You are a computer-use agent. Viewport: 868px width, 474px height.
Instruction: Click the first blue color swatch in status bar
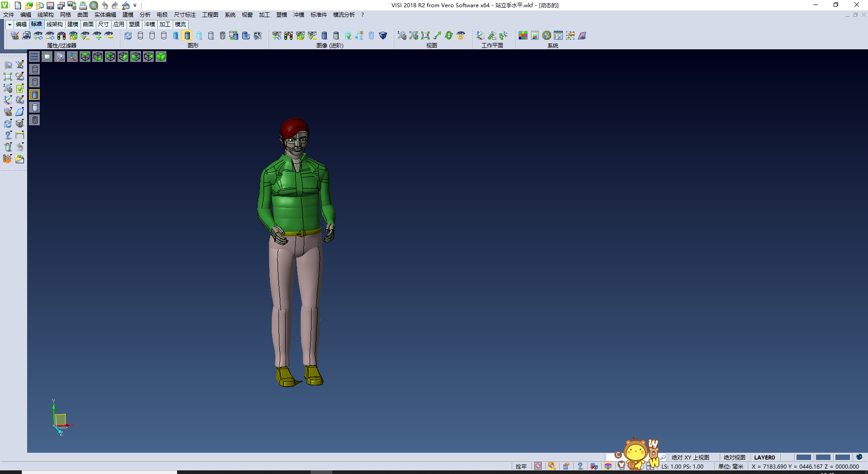(803, 457)
